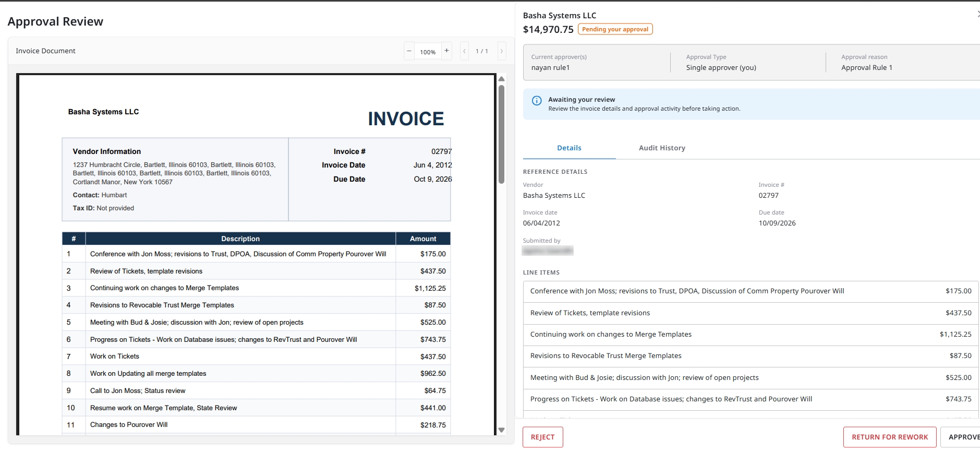Click Approval Rule 1 reason value
Image resolution: width=980 pixels, height=452 pixels.
(x=866, y=68)
